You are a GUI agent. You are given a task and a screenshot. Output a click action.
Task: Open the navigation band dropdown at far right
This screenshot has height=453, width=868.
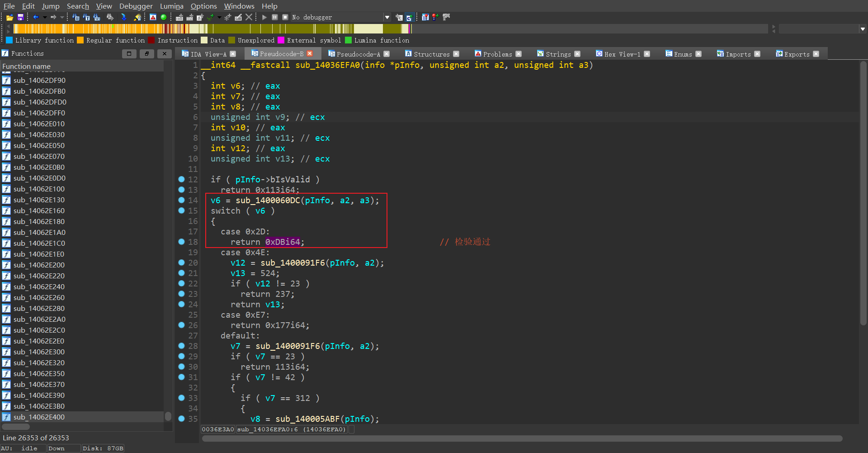[863, 29]
